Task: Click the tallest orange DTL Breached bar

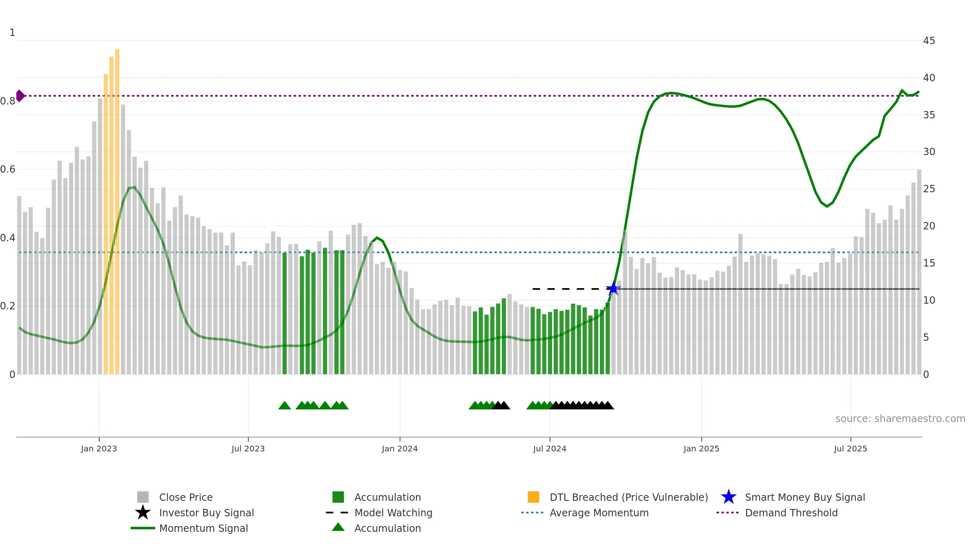Action: (x=117, y=212)
